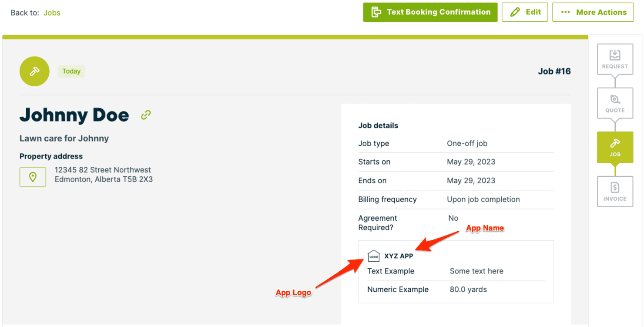
Task: Select the Job workflow step
Action: click(x=615, y=148)
